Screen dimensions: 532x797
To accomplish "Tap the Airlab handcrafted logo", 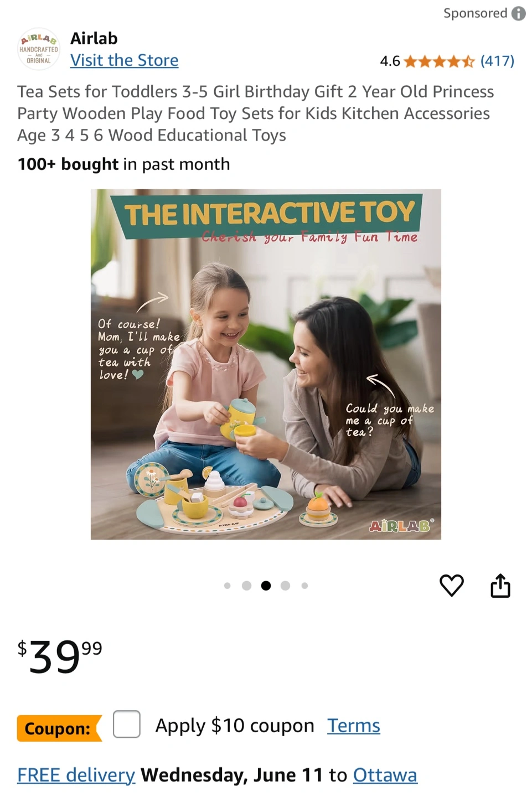I will click(39, 49).
